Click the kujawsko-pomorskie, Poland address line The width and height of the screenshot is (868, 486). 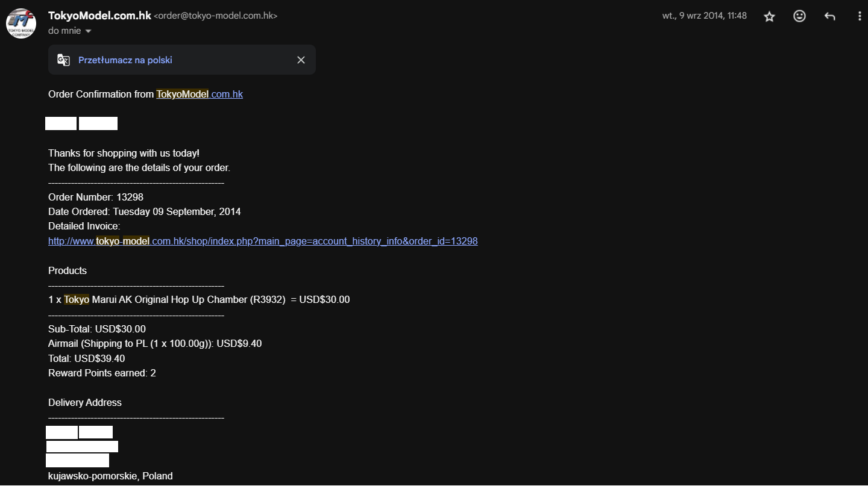[x=110, y=476]
